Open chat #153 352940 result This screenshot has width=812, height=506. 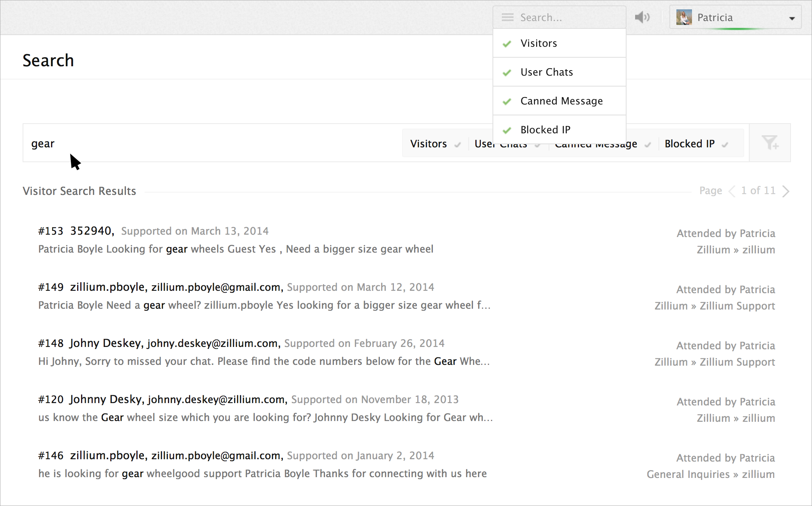point(92,231)
